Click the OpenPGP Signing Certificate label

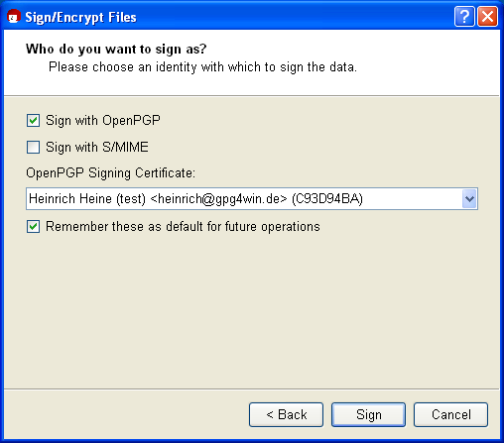pos(111,173)
